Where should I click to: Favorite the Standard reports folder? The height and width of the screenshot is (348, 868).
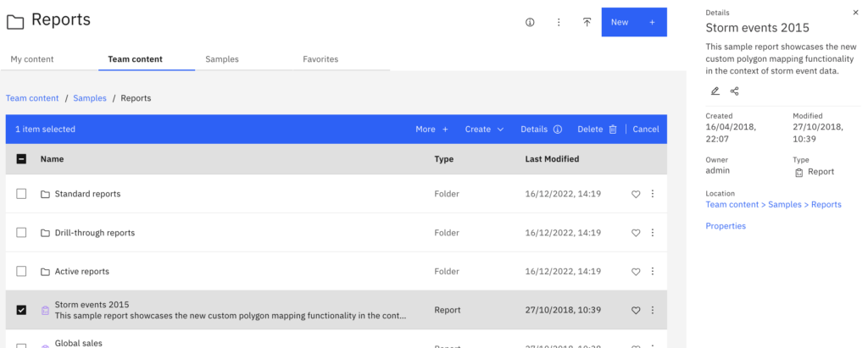click(636, 194)
